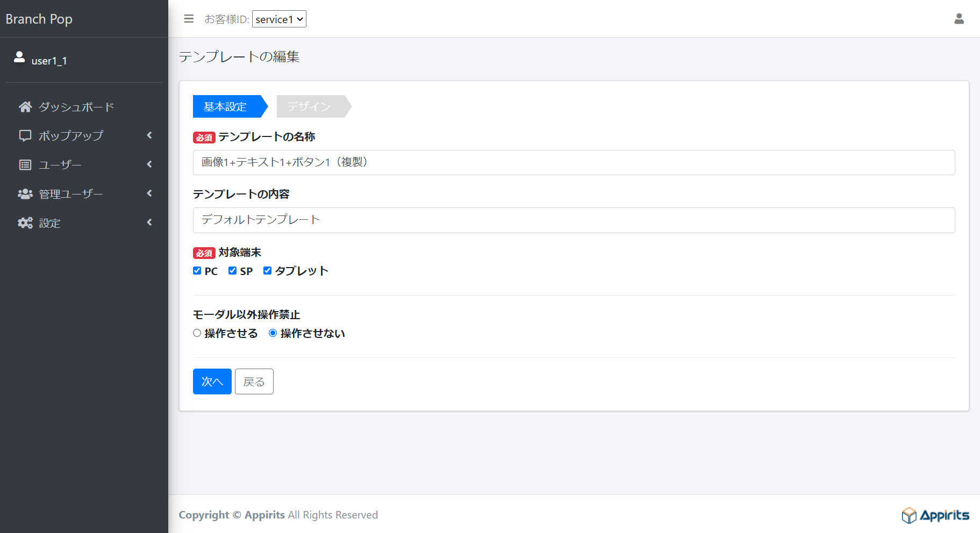Click the 次へ button

point(212,381)
